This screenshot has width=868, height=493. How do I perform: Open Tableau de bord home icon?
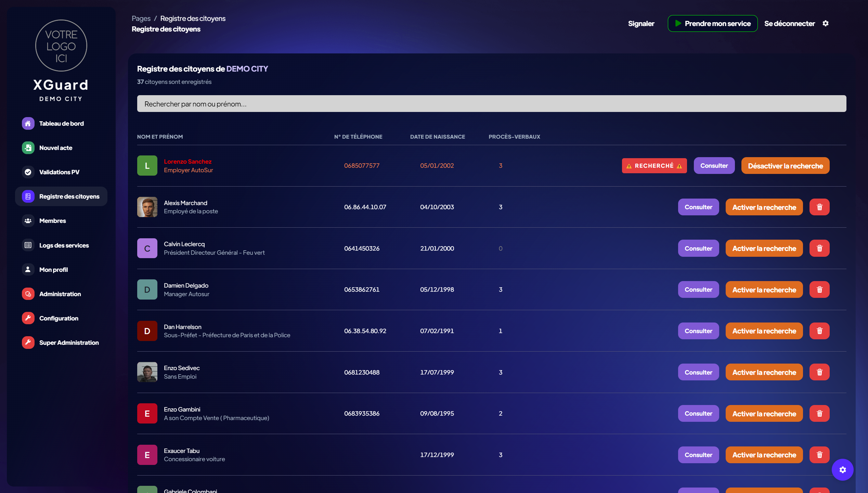(28, 124)
